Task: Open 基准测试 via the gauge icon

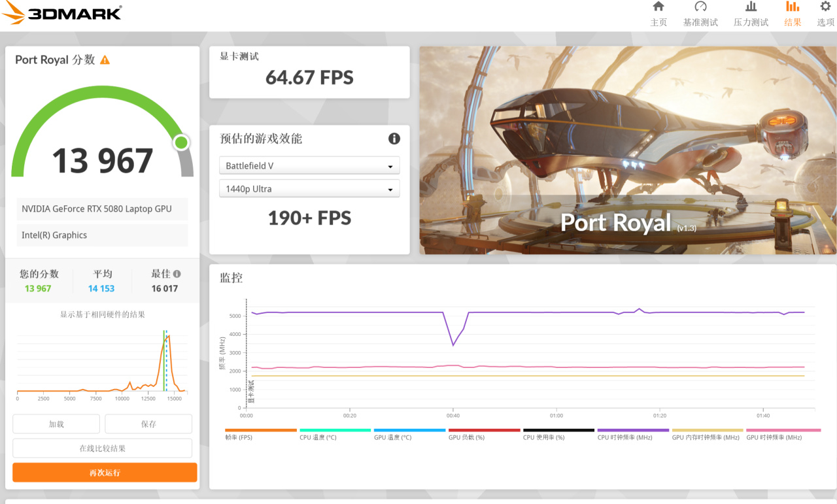Action: pos(700,7)
